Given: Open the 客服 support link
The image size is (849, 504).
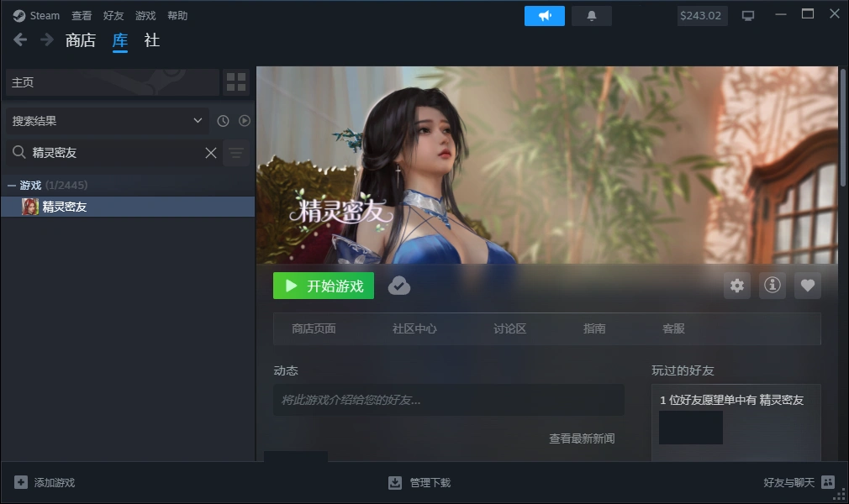Looking at the screenshot, I should (673, 328).
